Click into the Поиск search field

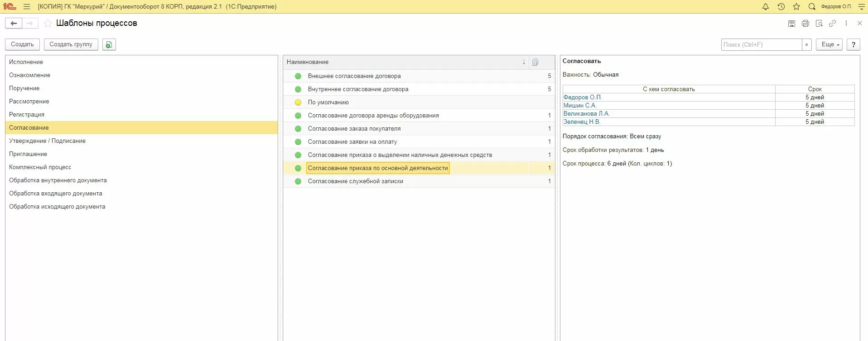click(761, 44)
